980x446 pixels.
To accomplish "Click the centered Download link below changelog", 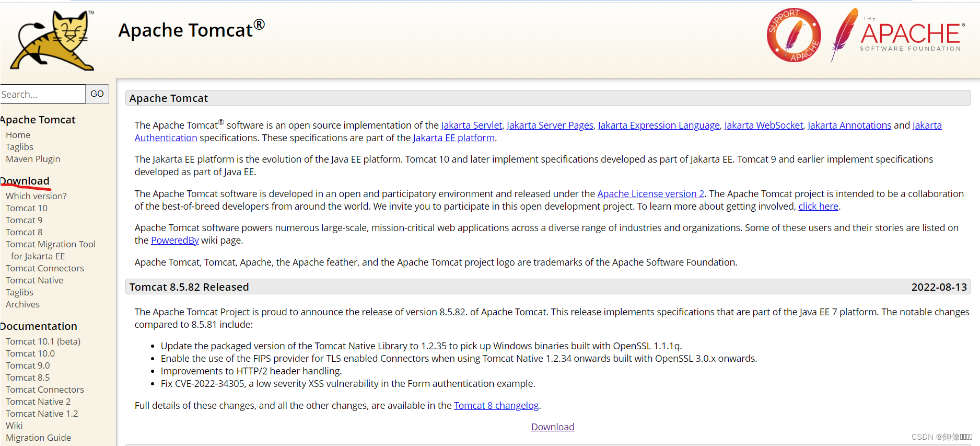I will point(553,427).
